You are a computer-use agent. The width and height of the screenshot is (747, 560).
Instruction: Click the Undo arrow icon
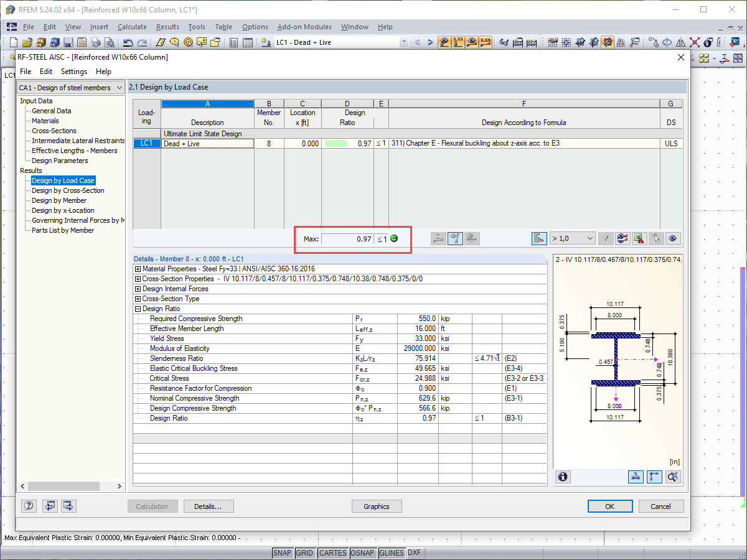(128, 42)
